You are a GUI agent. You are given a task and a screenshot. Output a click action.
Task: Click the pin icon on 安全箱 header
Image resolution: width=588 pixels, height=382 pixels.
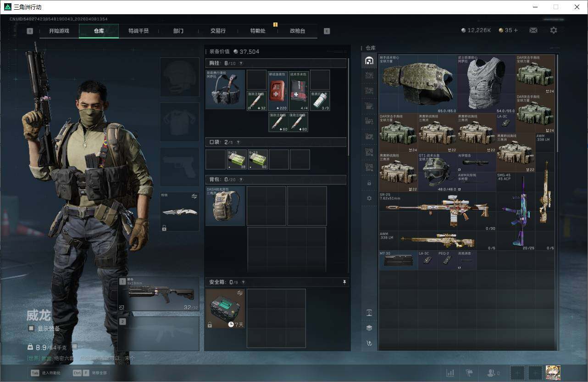click(344, 282)
